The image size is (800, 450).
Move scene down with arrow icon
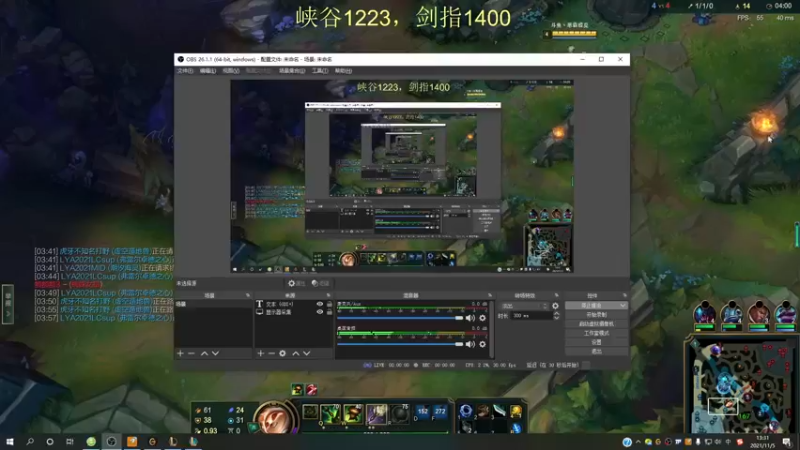pyautogui.click(x=215, y=353)
